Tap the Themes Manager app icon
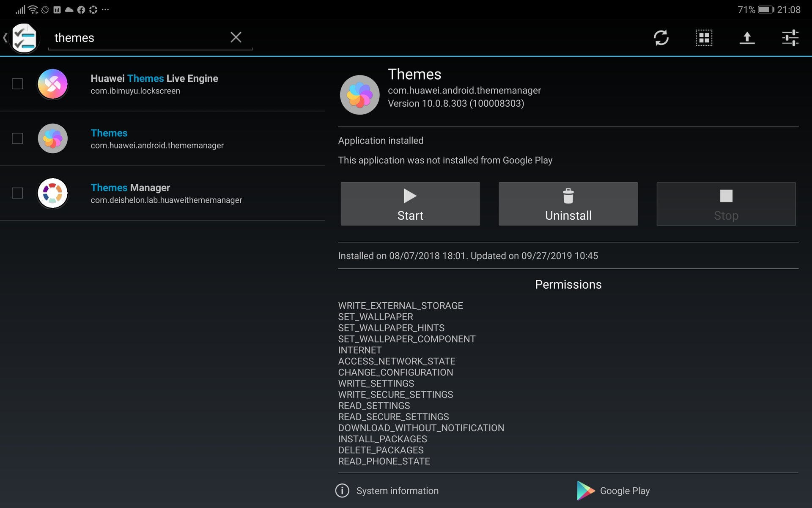 [52, 193]
